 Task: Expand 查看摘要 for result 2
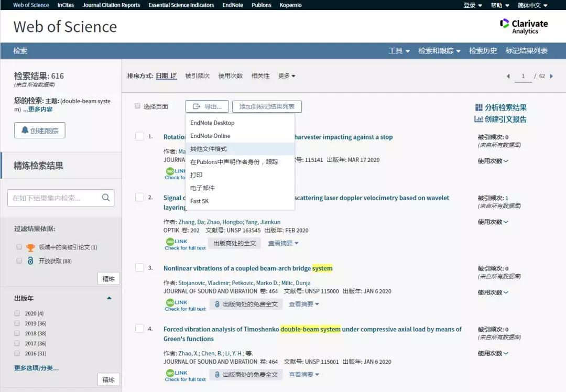284,243
